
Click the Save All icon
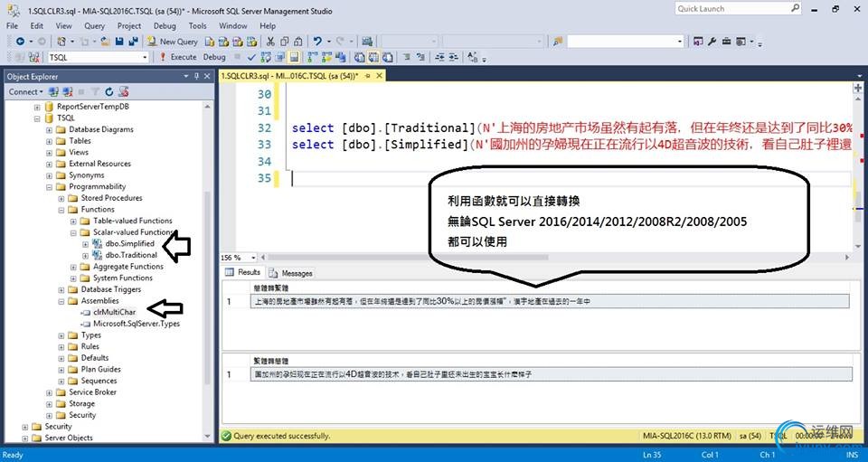click(134, 42)
